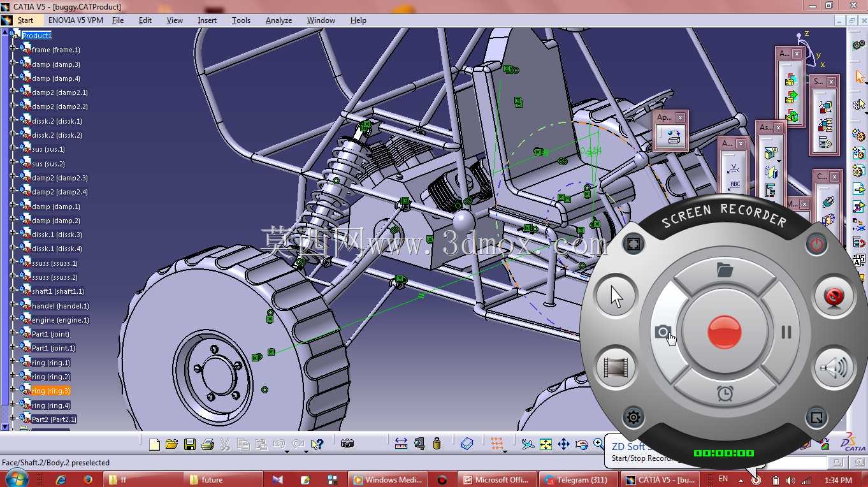
Task: Select the orange Select arrow on right toolbar
Action: [859, 77]
